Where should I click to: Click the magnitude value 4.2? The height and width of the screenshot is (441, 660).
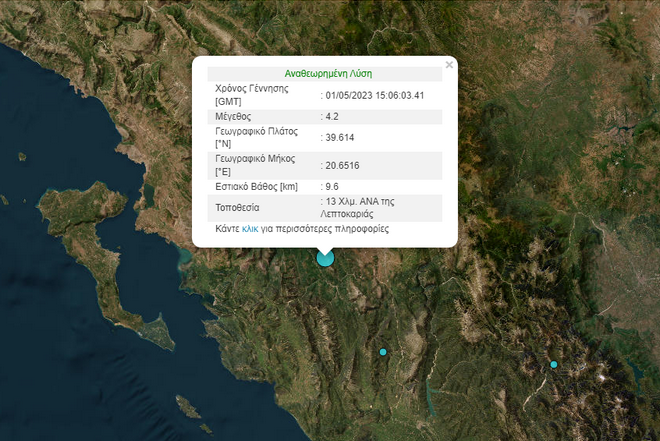[x=333, y=116]
